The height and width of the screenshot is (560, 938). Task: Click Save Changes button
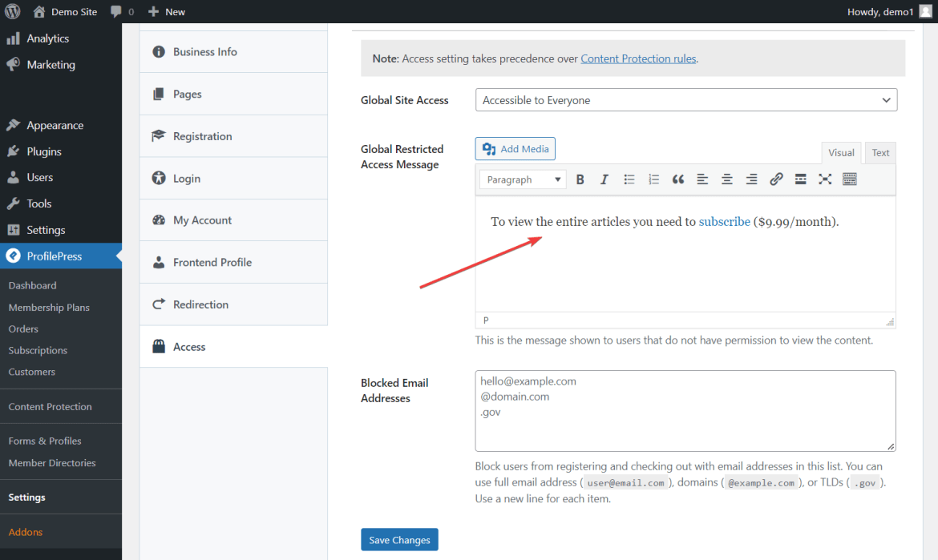pos(399,540)
